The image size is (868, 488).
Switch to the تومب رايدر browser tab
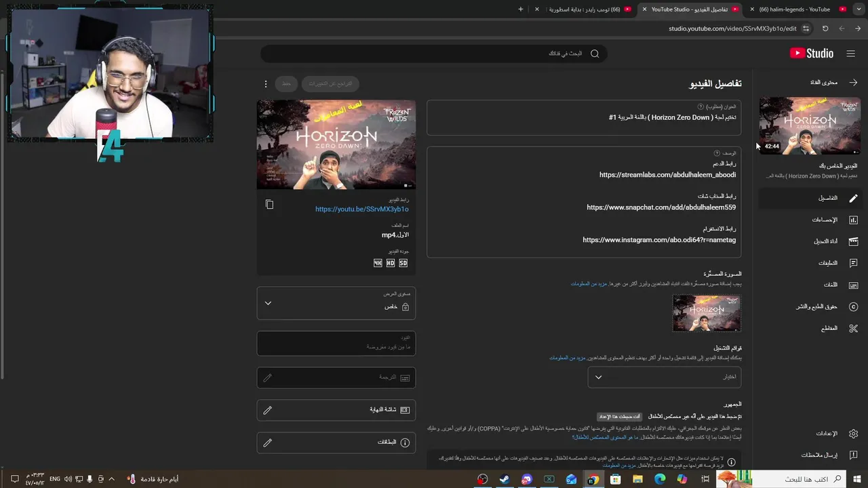[x=583, y=9]
